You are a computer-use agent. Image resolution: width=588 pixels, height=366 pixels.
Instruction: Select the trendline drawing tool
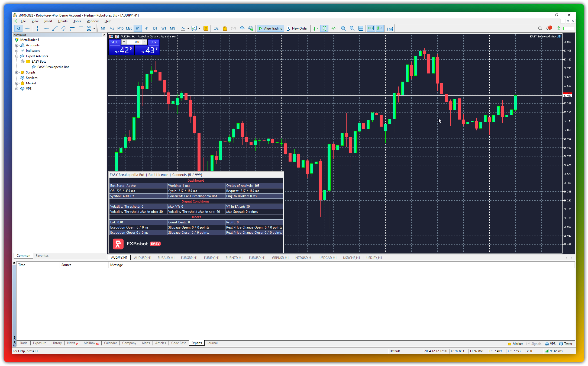(x=55, y=28)
